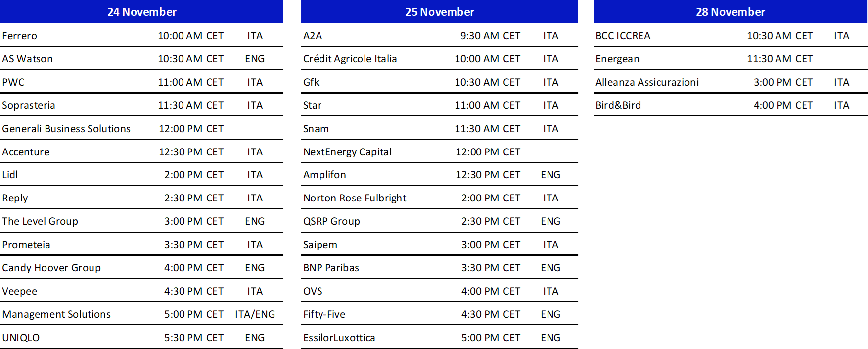Click Accenture in the schedule
868x349 pixels.
tap(26, 152)
